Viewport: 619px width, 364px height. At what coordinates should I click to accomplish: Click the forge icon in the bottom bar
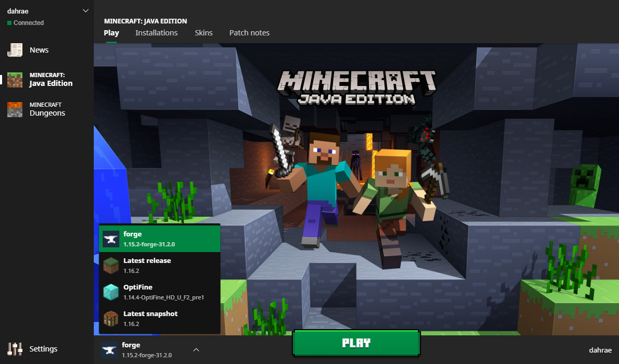point(109,349)
